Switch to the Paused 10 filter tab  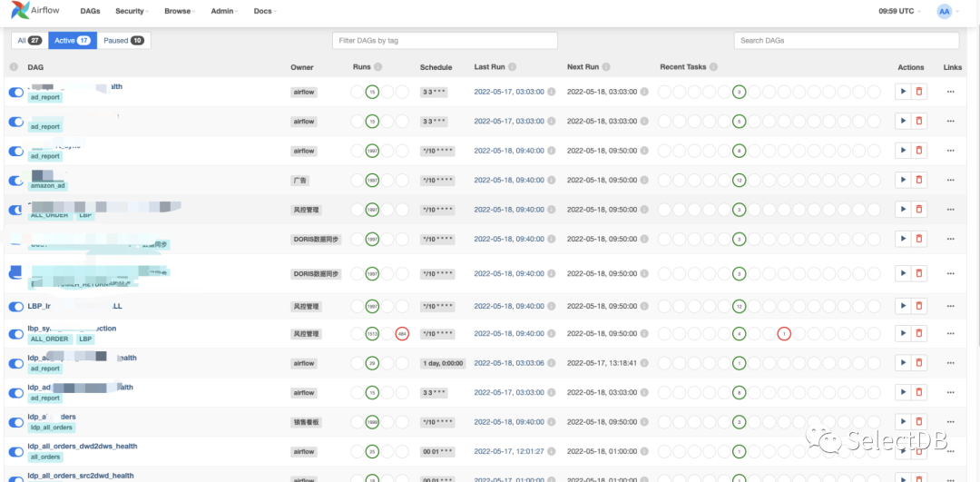coord(123,41)
